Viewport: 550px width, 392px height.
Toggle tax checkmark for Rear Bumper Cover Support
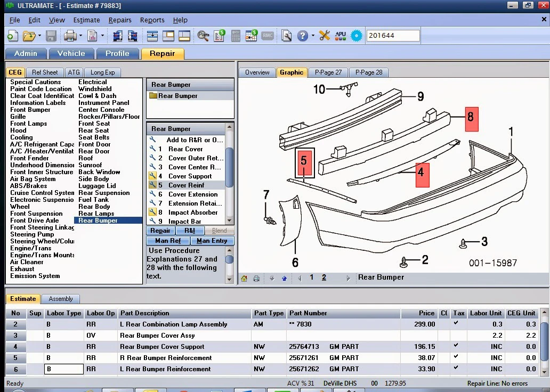456,346
